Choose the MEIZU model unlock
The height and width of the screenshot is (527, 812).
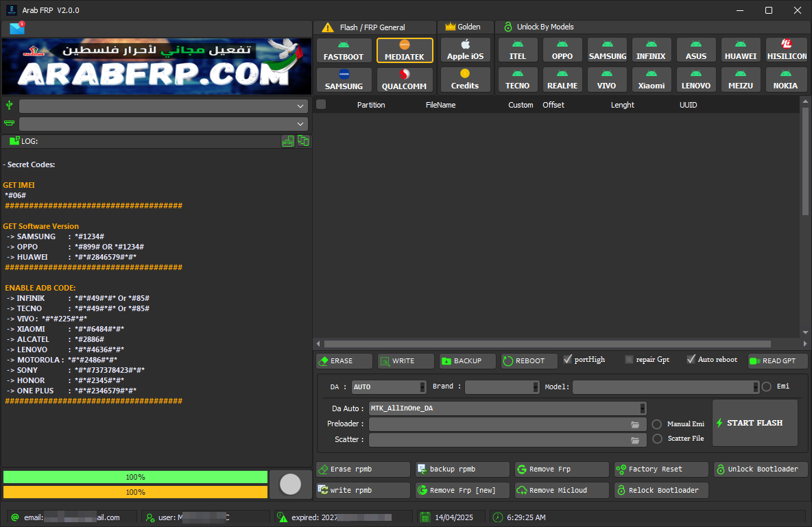741,79
